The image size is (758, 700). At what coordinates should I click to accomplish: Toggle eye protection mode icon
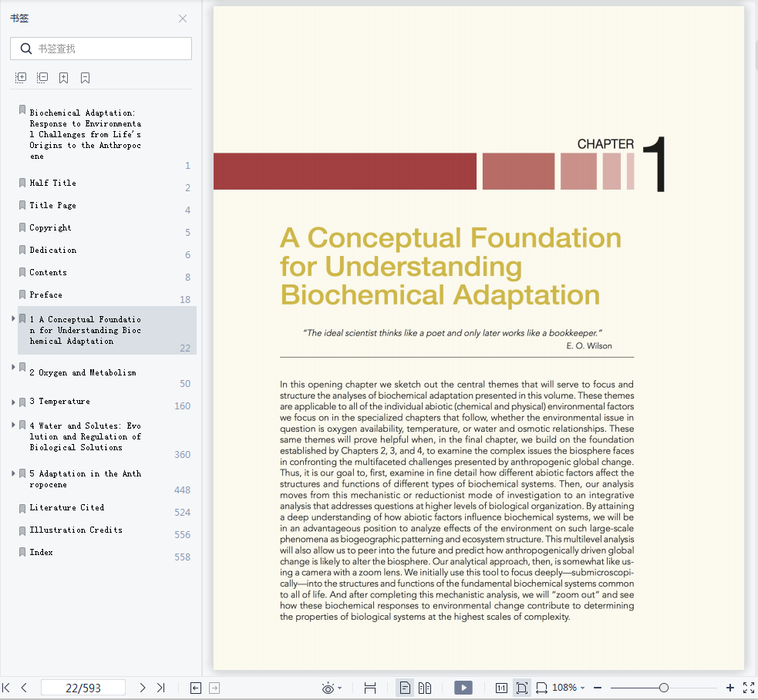coord(328,688)
